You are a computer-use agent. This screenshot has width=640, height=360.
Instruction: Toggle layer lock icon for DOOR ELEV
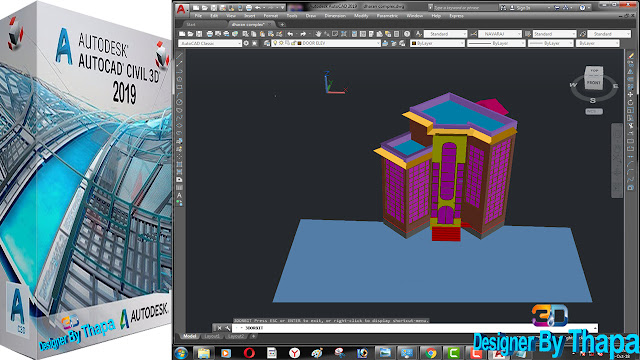[293, 43]
